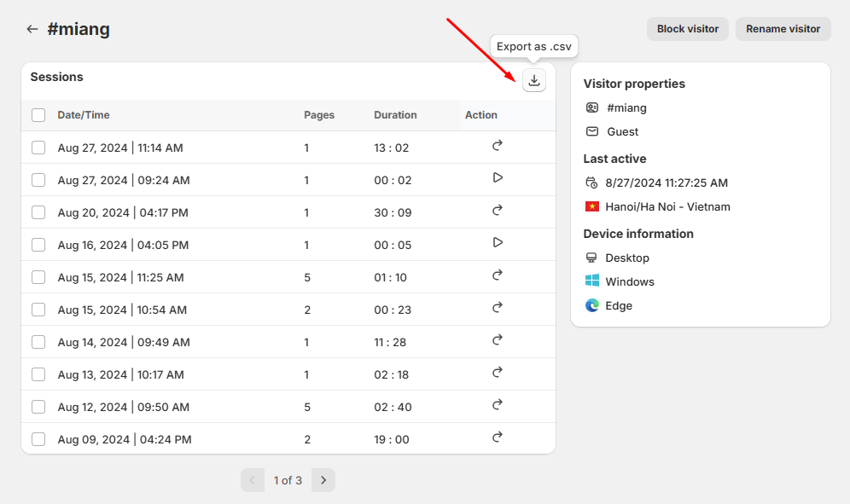
Task: Replay the Aug 27, 11:14 AM session
Action: pyautogui.click(x=498, y=146)
